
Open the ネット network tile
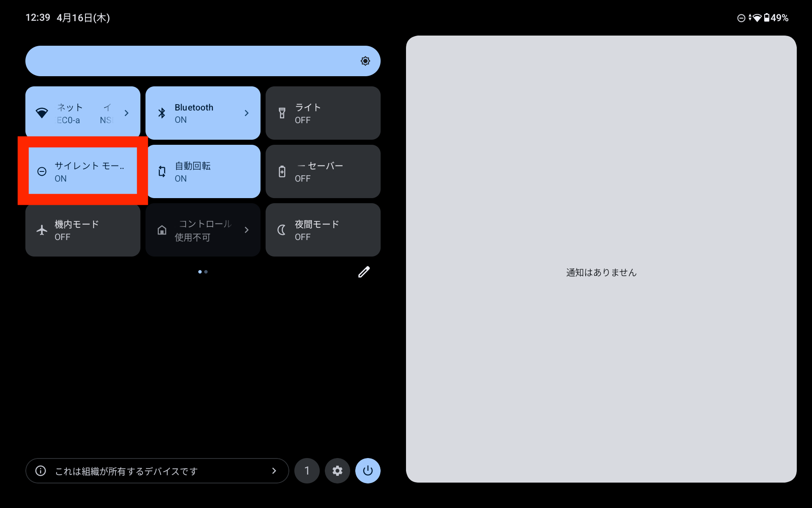pos(83,113)
